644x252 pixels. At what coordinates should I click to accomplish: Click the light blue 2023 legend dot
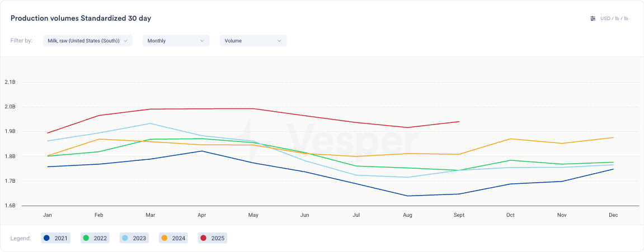[x=125, y=239]
